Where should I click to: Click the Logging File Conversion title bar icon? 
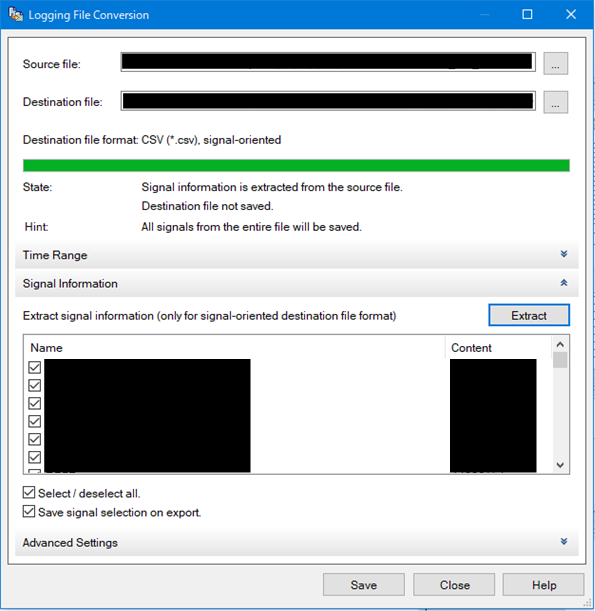click(16, 14)
